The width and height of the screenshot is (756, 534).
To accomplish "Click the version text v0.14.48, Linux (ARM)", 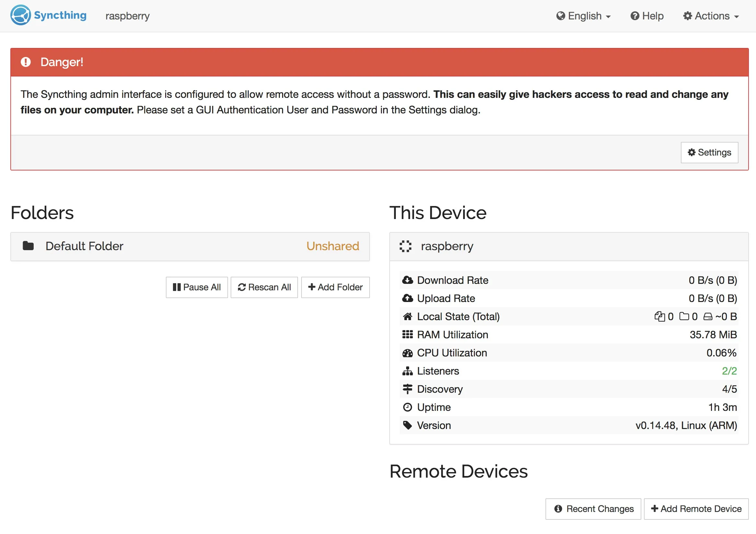I will (x=686, y=425).
